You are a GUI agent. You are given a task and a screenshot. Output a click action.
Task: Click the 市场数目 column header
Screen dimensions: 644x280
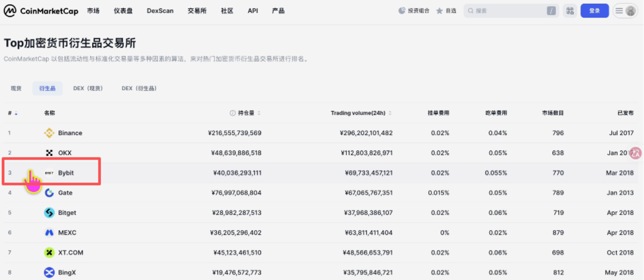(x=553, y=113)
